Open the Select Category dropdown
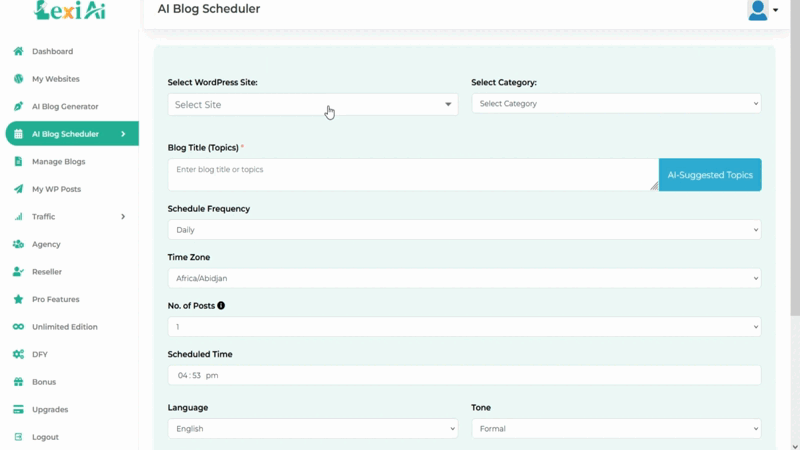The width and height of the screenshot is (800, 450). click(x=616, y=104)
